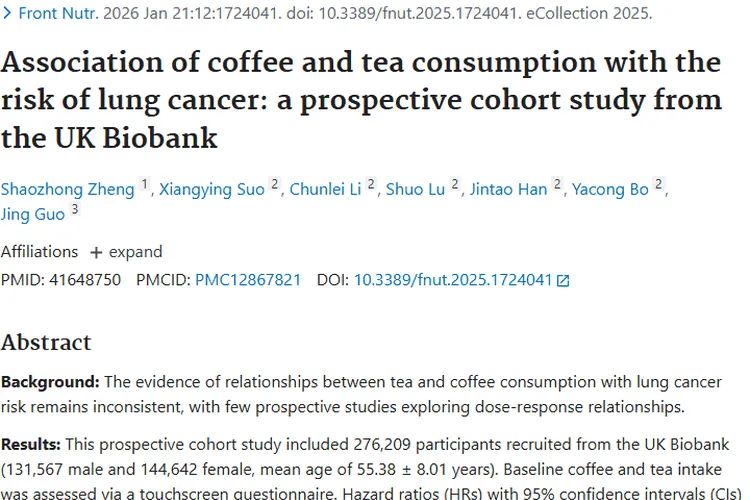Expand the Affiliations section

coord(125,252)
